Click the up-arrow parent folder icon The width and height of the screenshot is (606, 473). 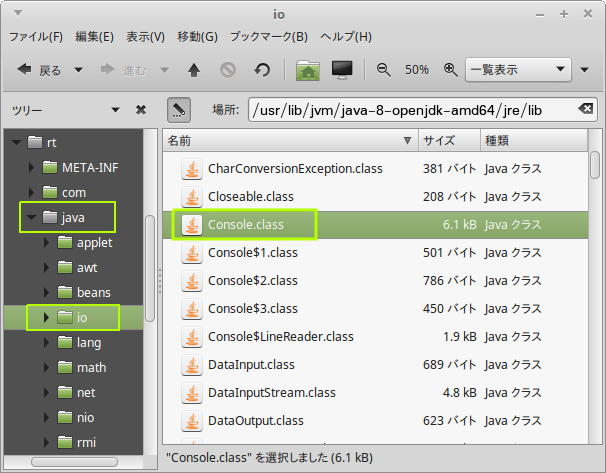194,70
